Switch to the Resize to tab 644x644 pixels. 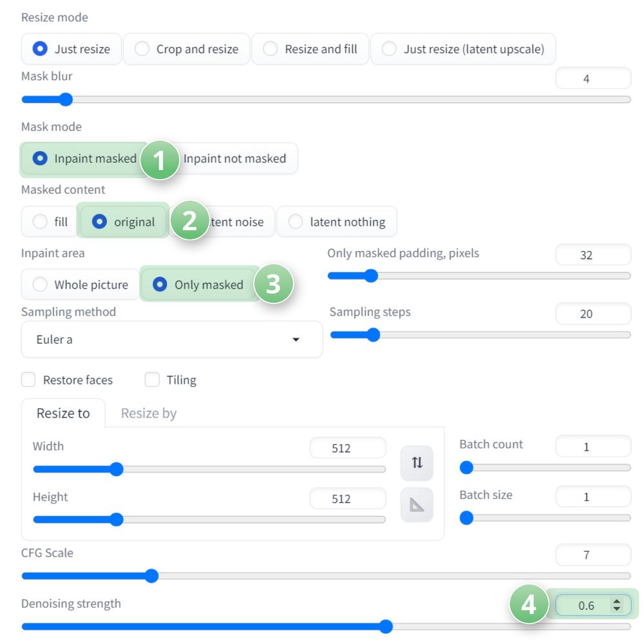(x=63, y=413)
